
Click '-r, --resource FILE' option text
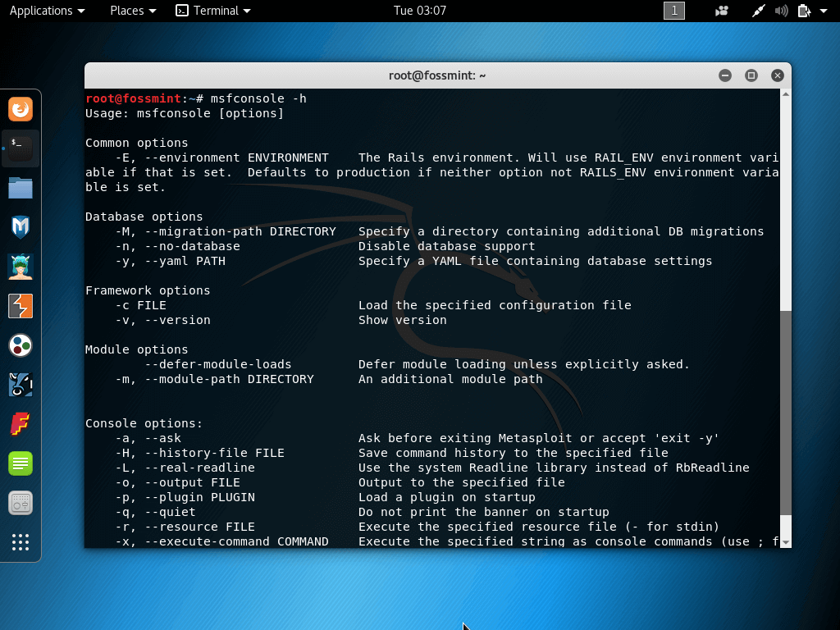[185, 527]
